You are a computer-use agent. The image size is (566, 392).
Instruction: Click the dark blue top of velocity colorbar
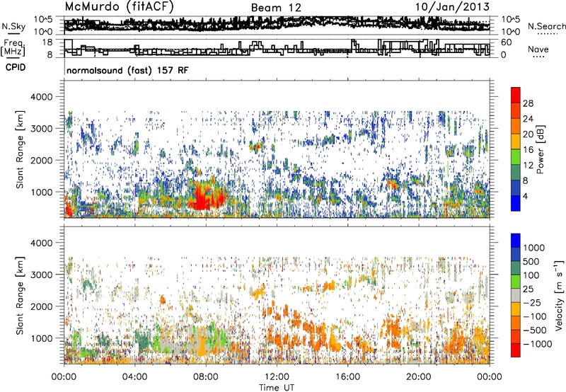516,241
